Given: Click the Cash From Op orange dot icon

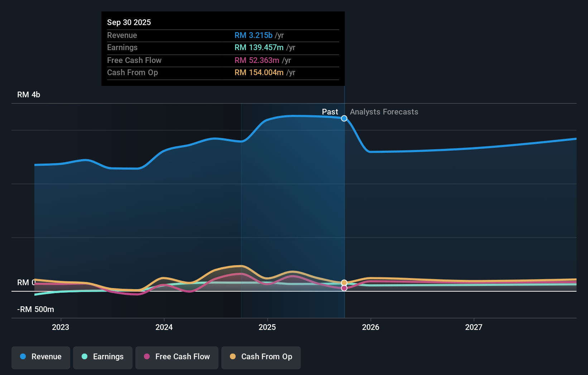Looking at the screenshot, I should point(233,357).
